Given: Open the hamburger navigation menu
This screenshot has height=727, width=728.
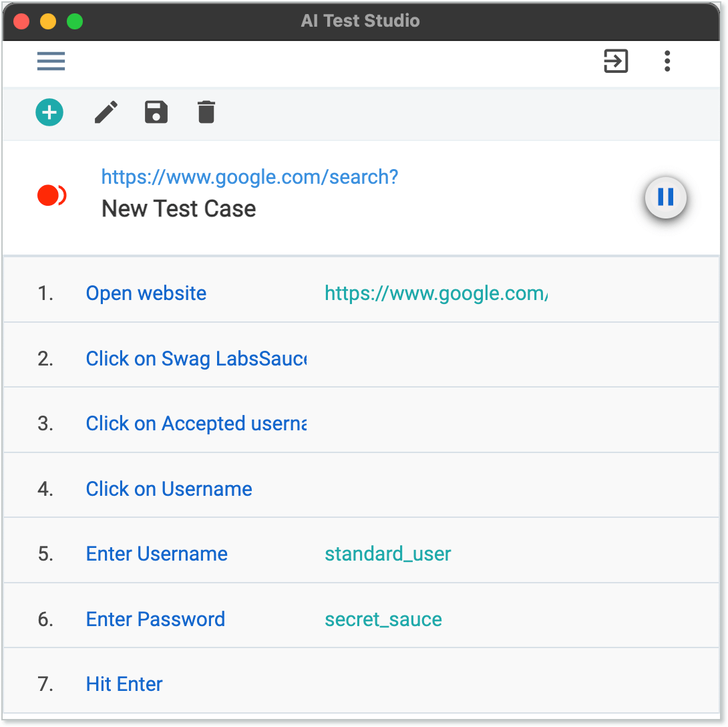Looking at the screenshot, I should [51, 61].
